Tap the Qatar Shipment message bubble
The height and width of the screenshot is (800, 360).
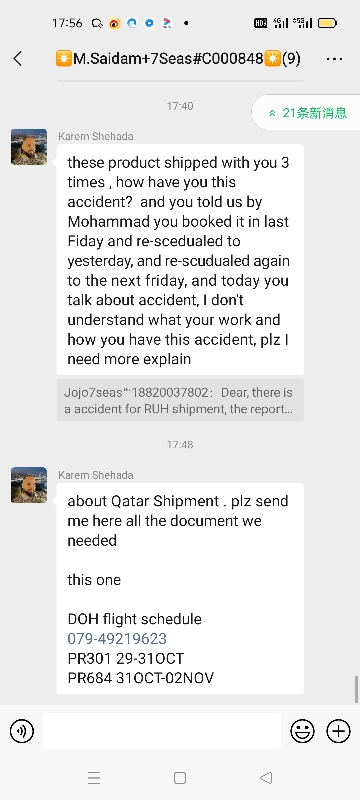[x=180, y=588]
